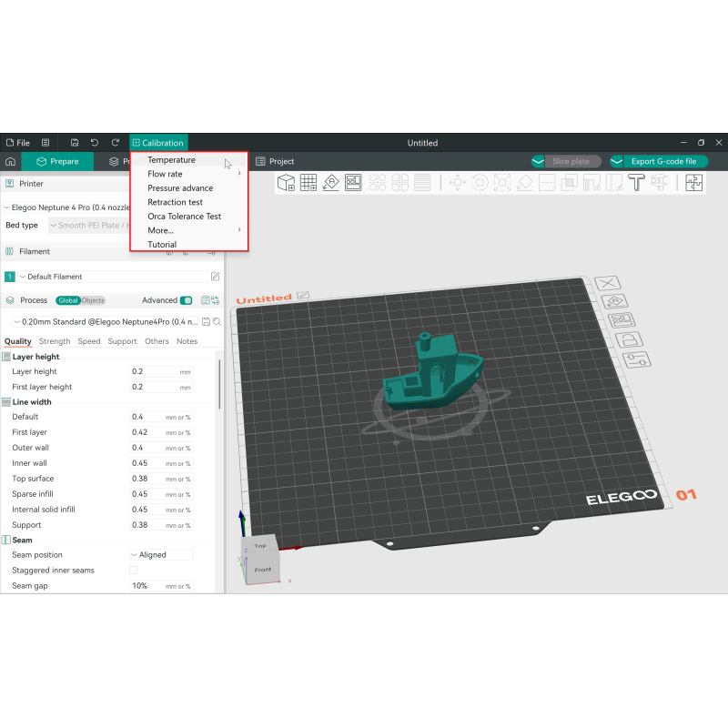
Task: Toggle the Advanced mode switch
Action: point(187,300)
